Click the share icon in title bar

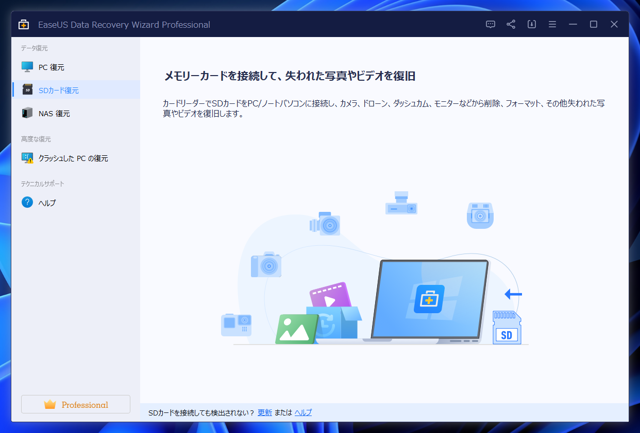coord(511,24)
